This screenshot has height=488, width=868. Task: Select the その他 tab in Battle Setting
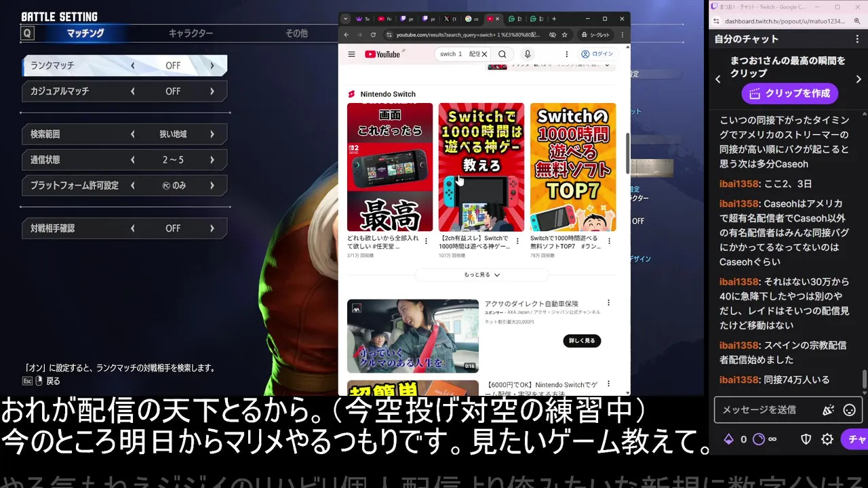point(296,33)
